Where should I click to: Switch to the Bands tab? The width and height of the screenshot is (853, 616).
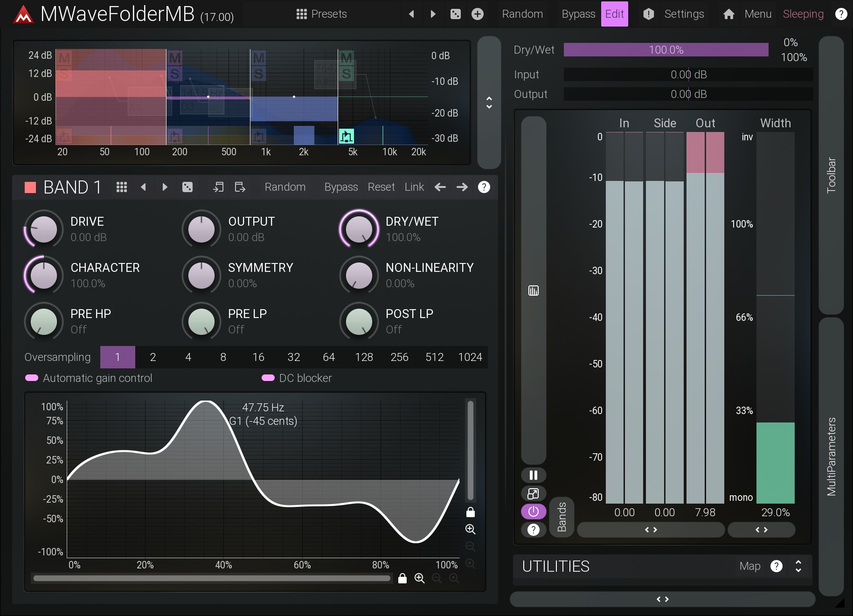point(562,517)
